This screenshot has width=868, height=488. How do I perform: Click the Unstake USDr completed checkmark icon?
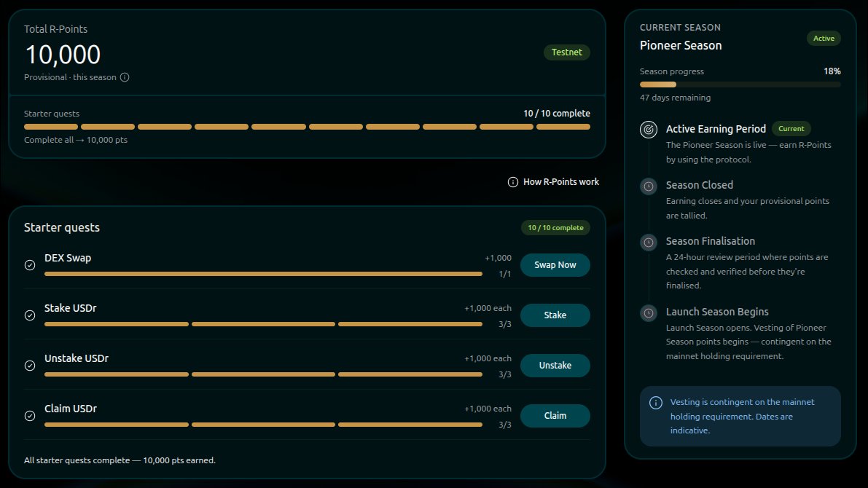(30, 366)
